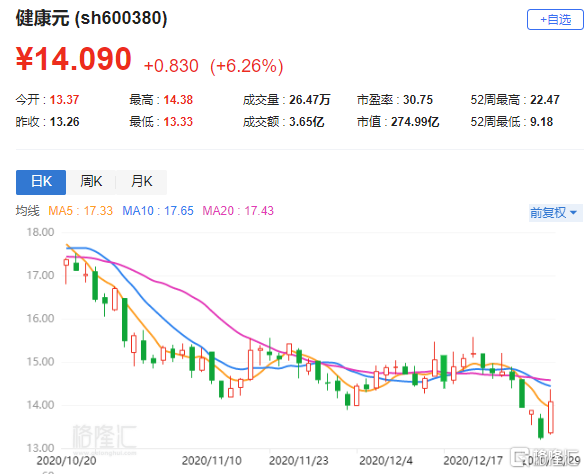Click the 17.00 price axis label
The height and width of the screenshot is (474, 585).
40,275
